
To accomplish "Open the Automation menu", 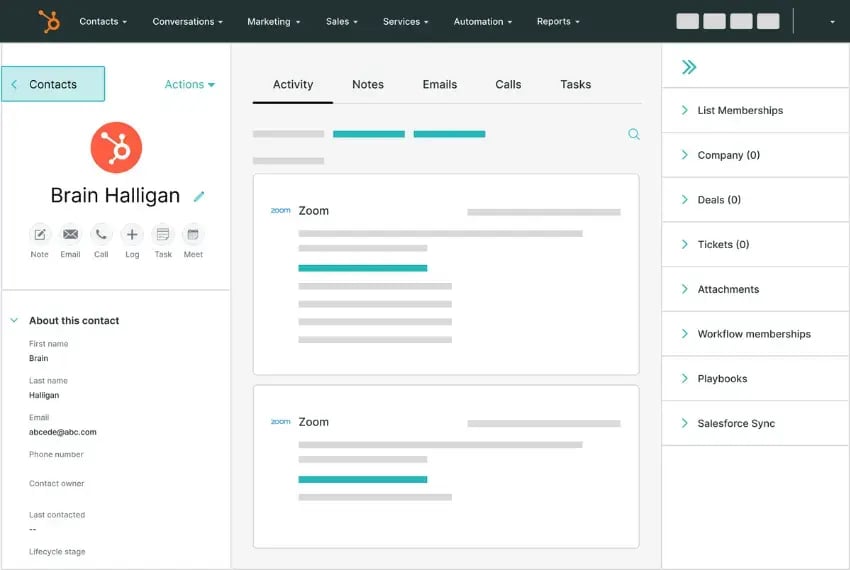I will point(482,22).
